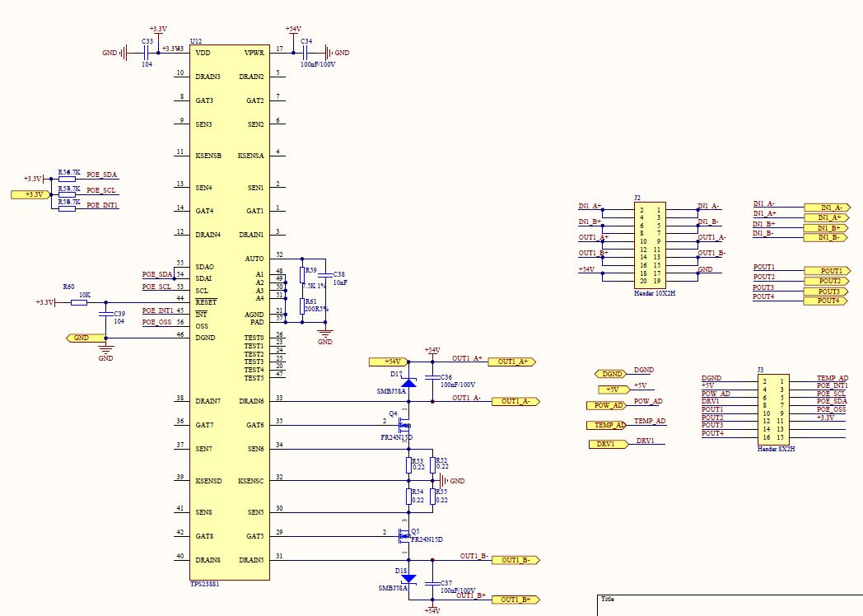
Task: Click the POE_SDA net label beside R56
Action: (102, 175)
